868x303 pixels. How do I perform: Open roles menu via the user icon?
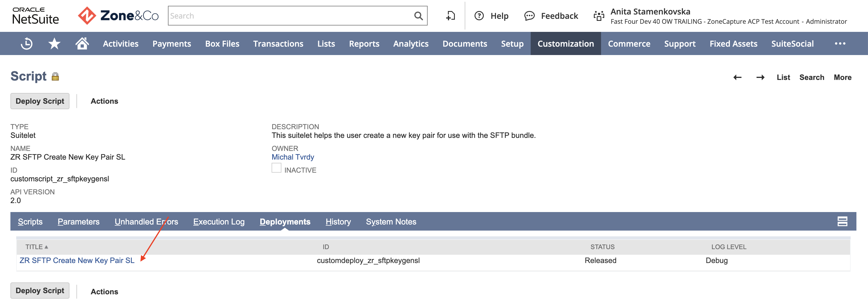tap(599, 16)
